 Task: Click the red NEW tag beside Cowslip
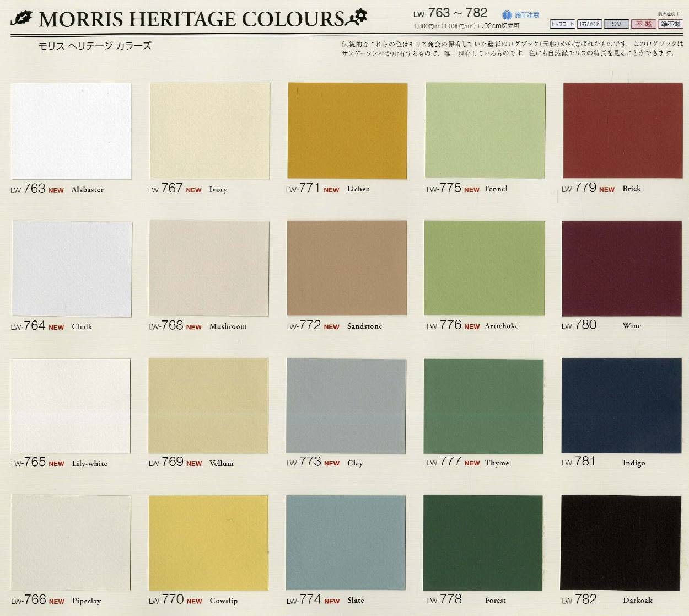pos(194,602)
